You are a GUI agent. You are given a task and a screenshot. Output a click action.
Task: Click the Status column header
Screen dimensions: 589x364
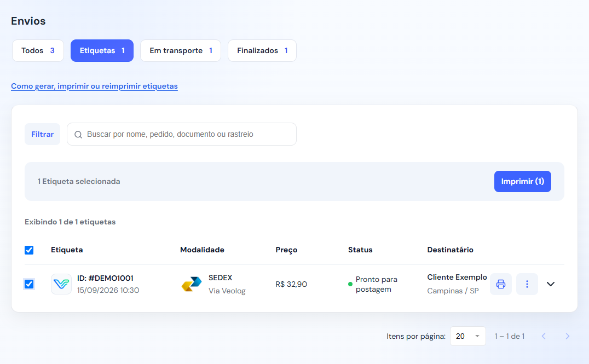(x=360, y=250)
